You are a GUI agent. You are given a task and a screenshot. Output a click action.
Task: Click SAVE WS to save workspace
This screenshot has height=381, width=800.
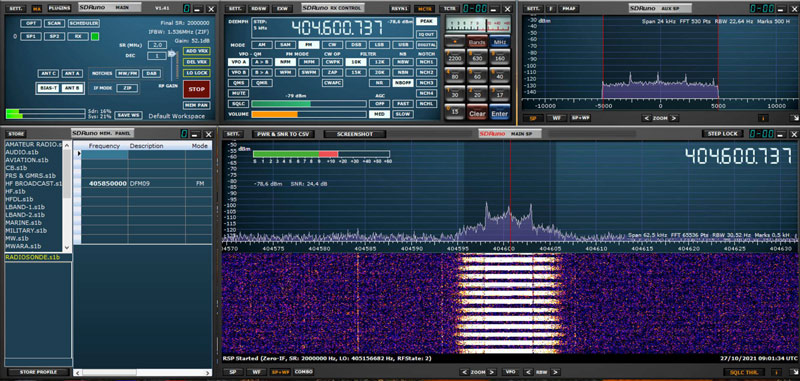[x=128, y=115]
